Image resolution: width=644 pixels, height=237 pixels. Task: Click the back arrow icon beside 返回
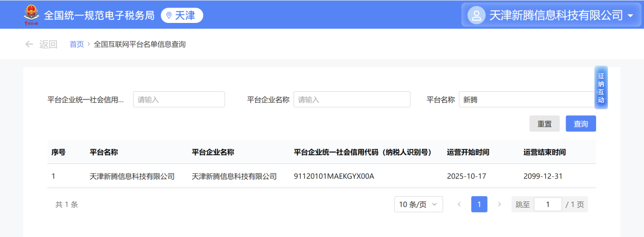[x=29, y=44]
